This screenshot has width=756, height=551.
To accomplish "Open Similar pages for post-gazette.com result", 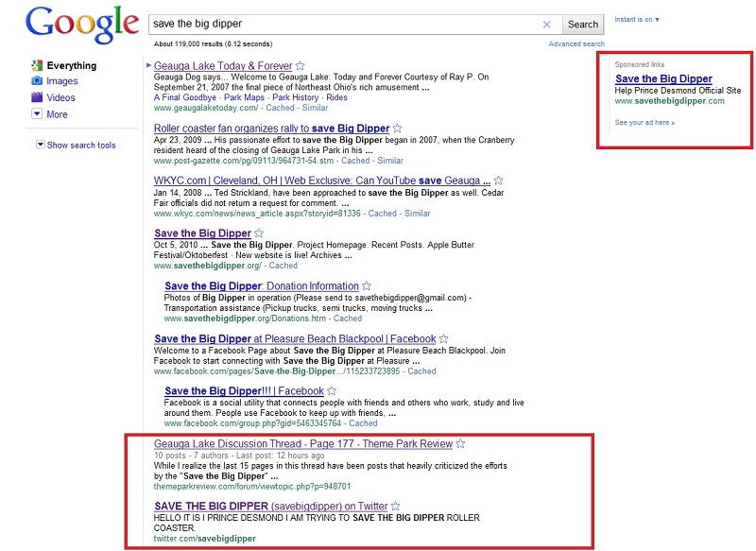I will tap(390, 161).
